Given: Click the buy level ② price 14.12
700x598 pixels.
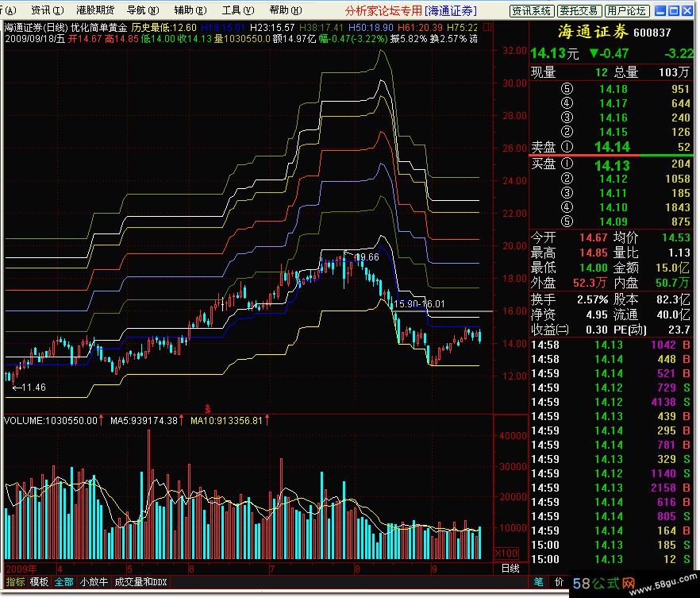Looking at the screenshot, I should pyautogui.click(x=613, y=179).
